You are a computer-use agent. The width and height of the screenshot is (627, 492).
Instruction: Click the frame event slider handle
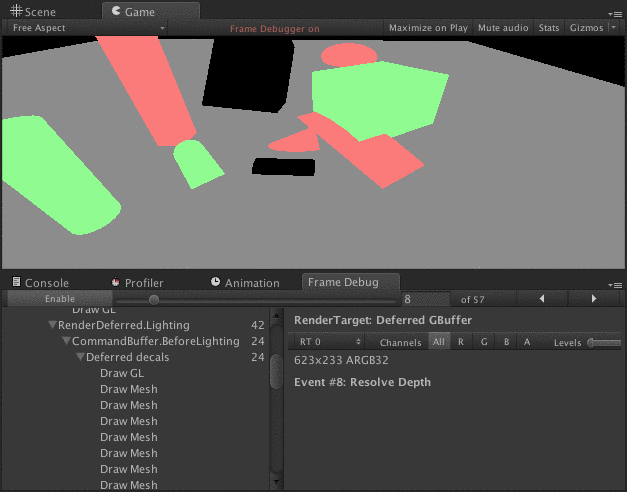click(x=154, y=300)
